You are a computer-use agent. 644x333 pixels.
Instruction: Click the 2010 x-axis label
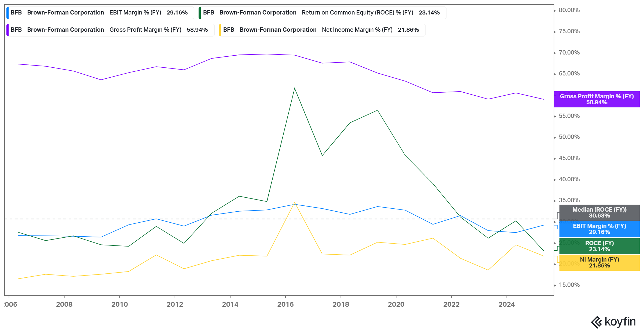(x=119, y=304)
